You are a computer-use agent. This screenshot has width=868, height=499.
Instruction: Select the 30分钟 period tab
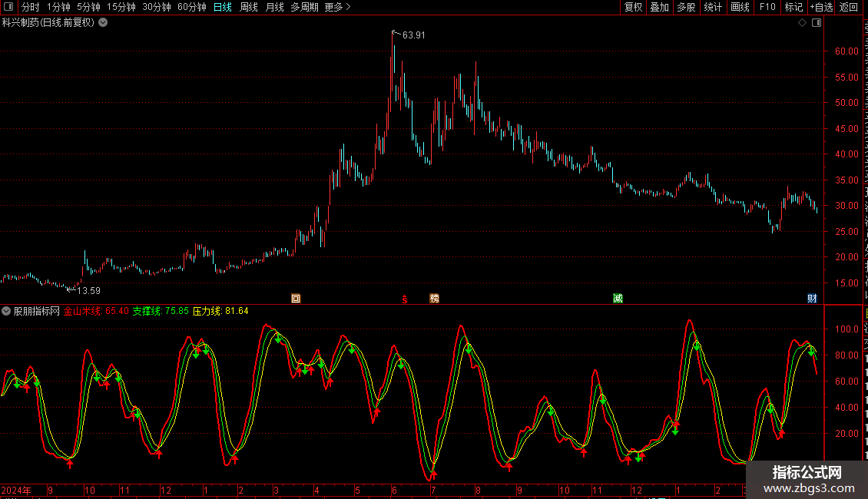157,7
